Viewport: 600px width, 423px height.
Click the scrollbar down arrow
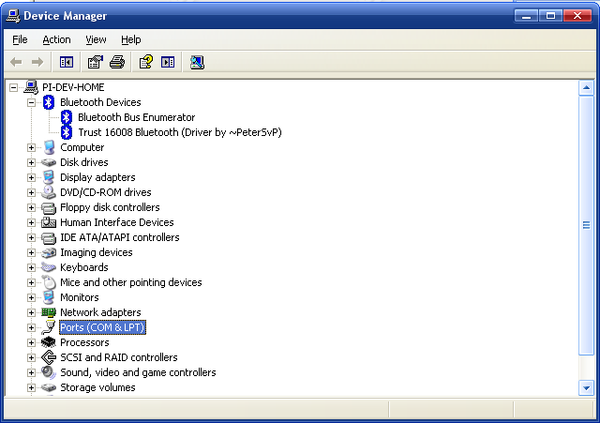(586, 388)
